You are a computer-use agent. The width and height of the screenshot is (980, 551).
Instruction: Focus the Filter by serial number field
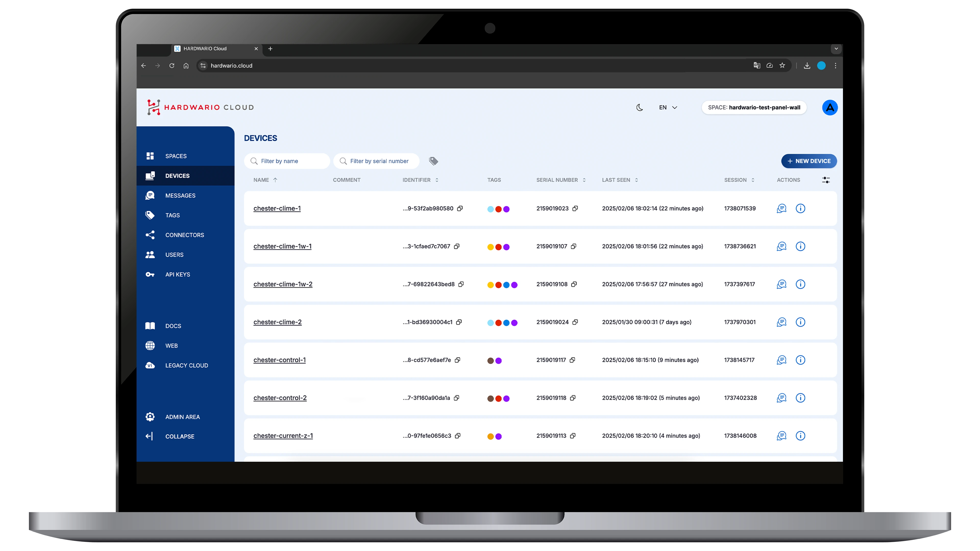(x=376, y=161)
